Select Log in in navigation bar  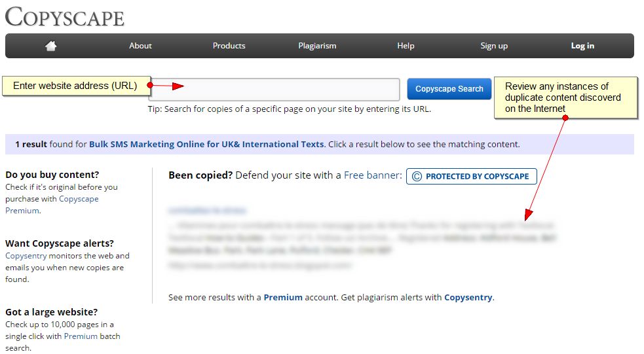[x=582, y=46]
